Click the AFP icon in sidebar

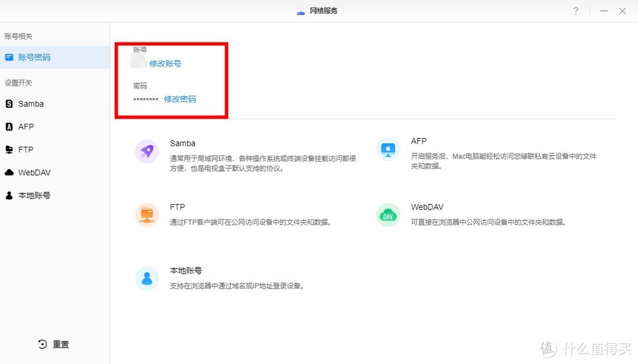click(9, 127)
